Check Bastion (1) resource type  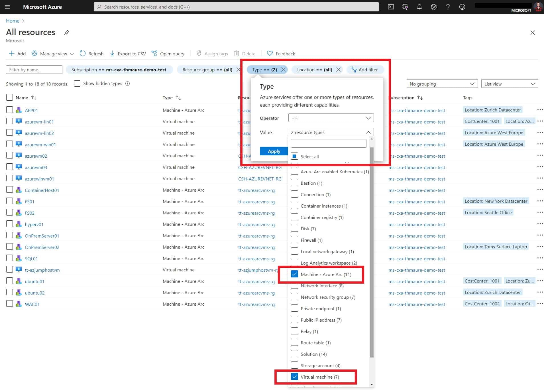(294, 183)
